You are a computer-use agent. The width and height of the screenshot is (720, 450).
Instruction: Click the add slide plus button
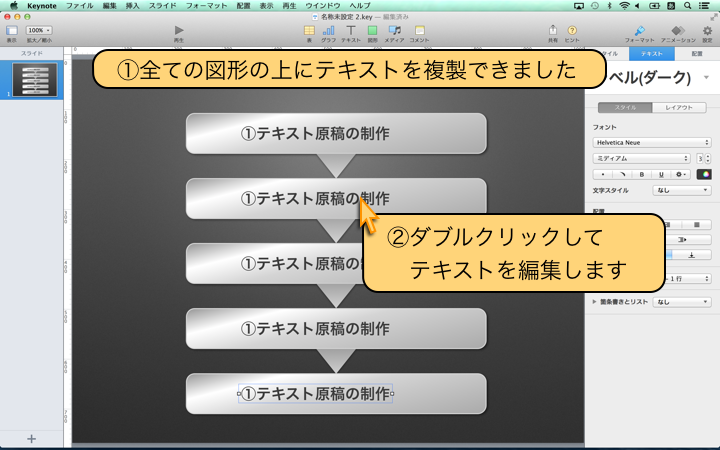tap(31, 439)
